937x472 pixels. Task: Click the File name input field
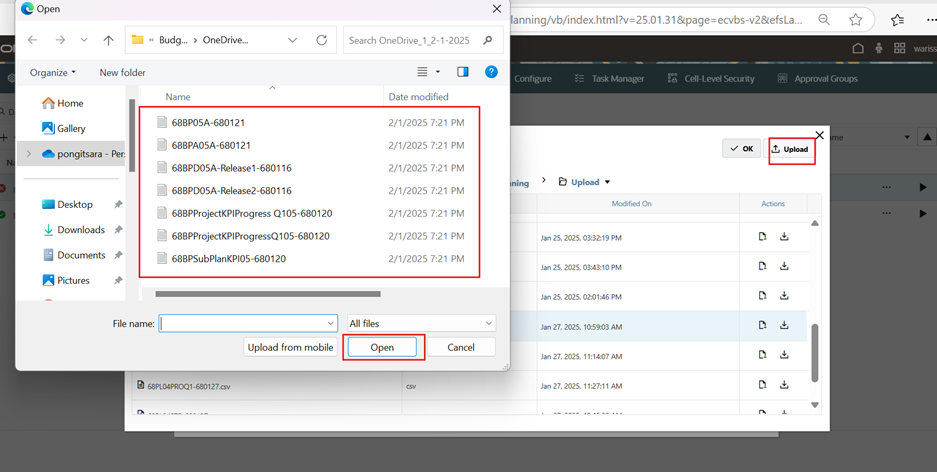coord(242,323)
